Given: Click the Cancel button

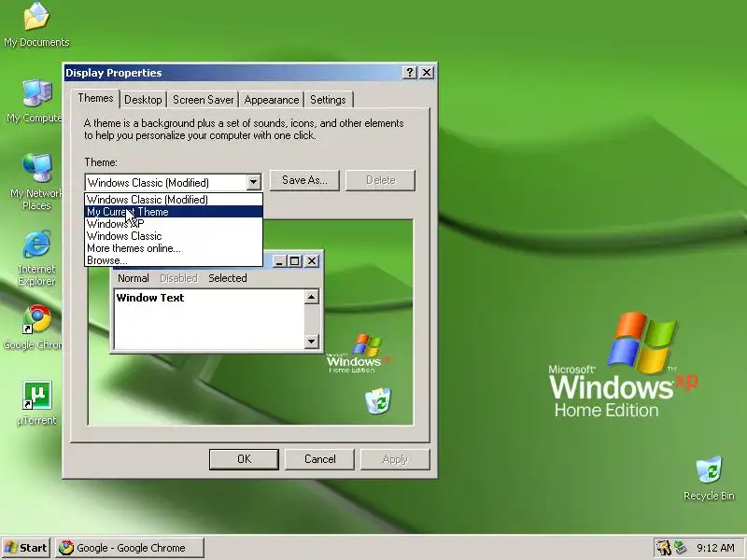Looking at the screenshot, I should (x=319, y=459).
